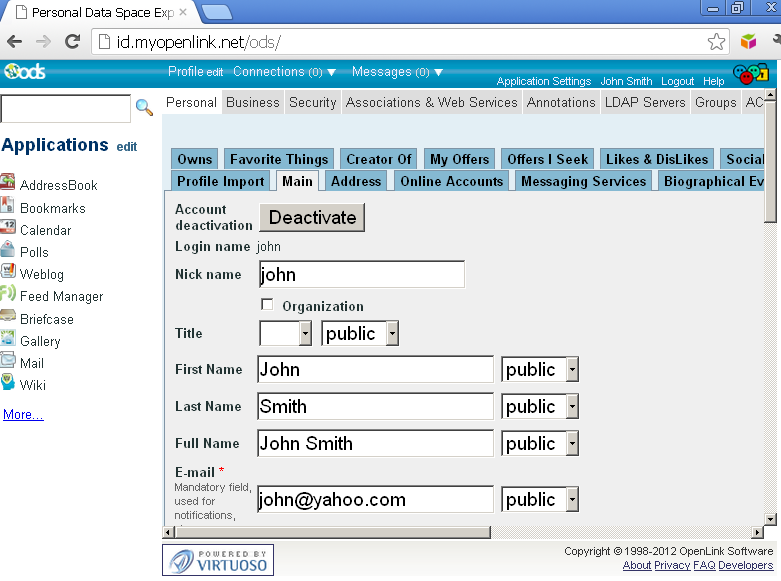
Task: Click the Logout link
Action: (677, 81)
